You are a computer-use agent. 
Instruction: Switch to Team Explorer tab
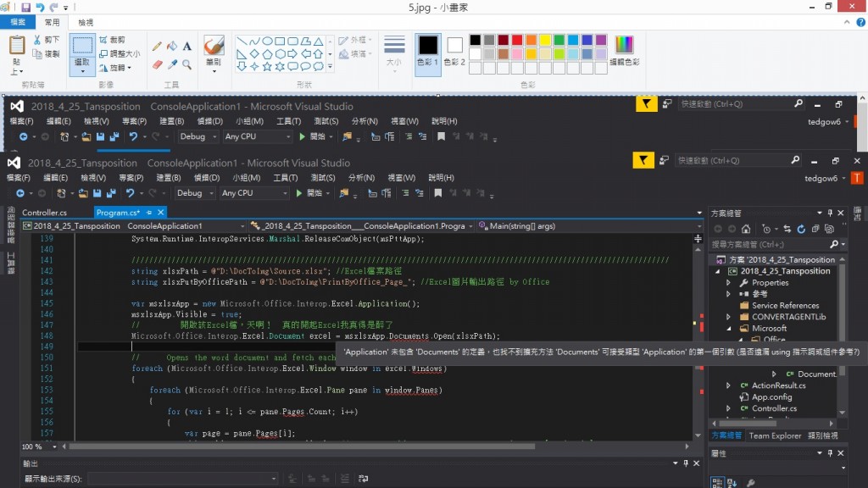775,436
